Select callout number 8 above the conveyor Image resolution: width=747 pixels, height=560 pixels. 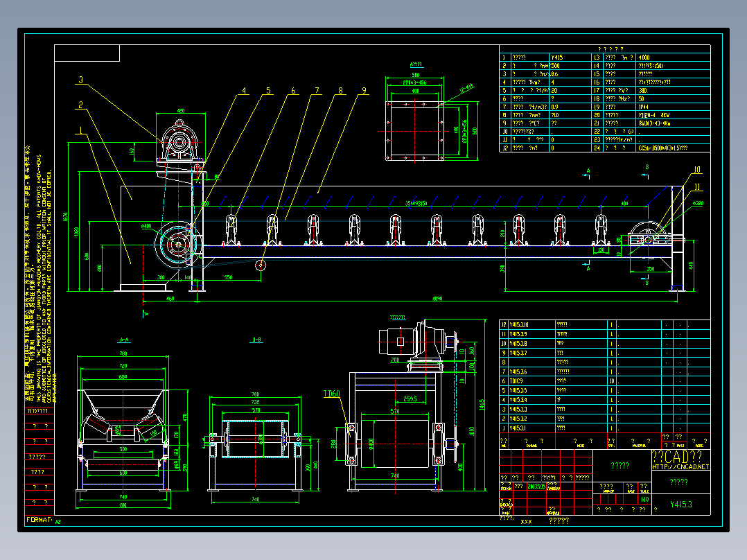[341, 91]
